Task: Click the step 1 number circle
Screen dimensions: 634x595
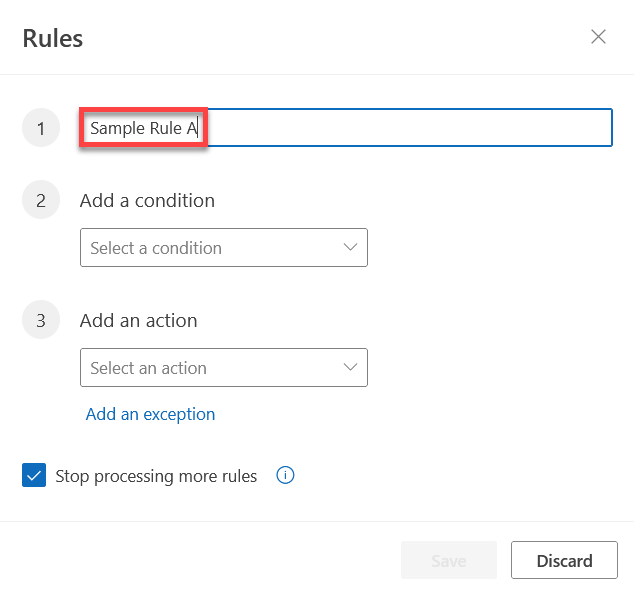Action: point(41,128)
